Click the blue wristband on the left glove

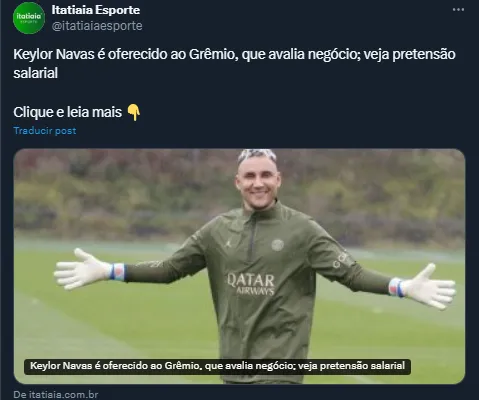click(x=117, y=271)
